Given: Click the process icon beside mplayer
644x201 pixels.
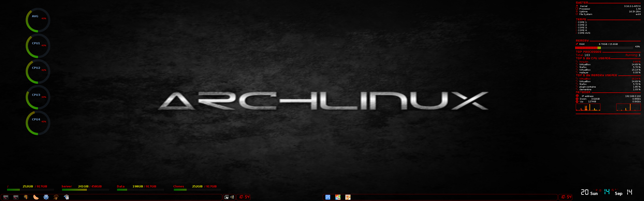Looking at the screenshot, I should coord(577,72).
